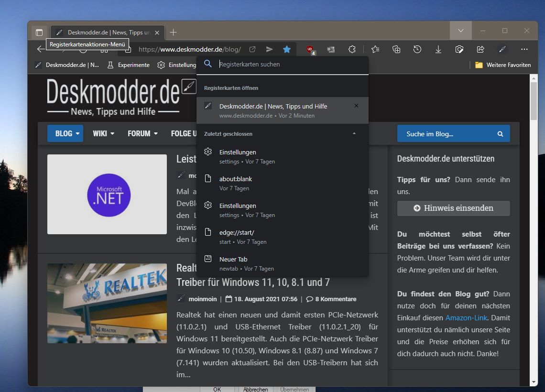
Task: Open the BLOG dropdown menu
Action: (65, 133)
